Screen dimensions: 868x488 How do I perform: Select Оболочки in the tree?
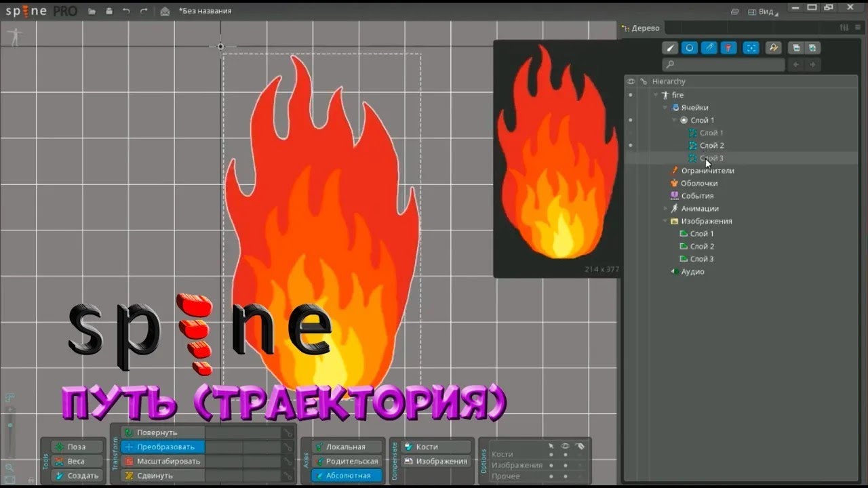tap(699, 183)
